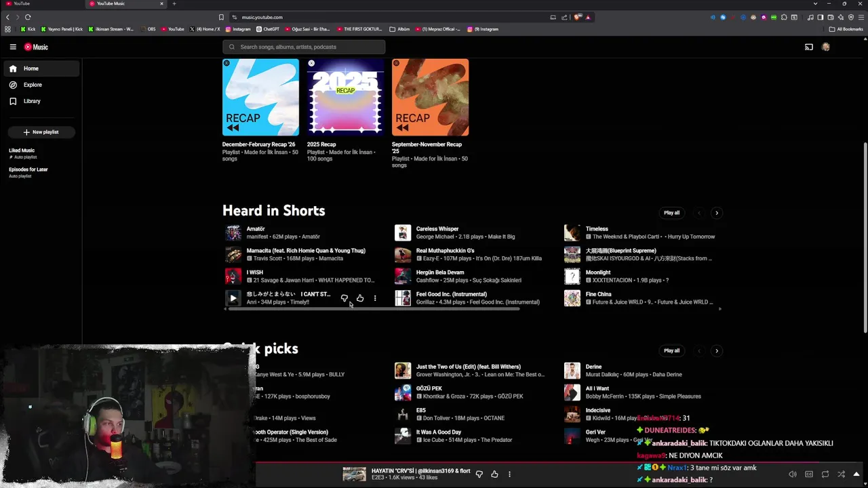Open the Derine song in Quick picks
The image size is (868, 488).
click(594, 367)
